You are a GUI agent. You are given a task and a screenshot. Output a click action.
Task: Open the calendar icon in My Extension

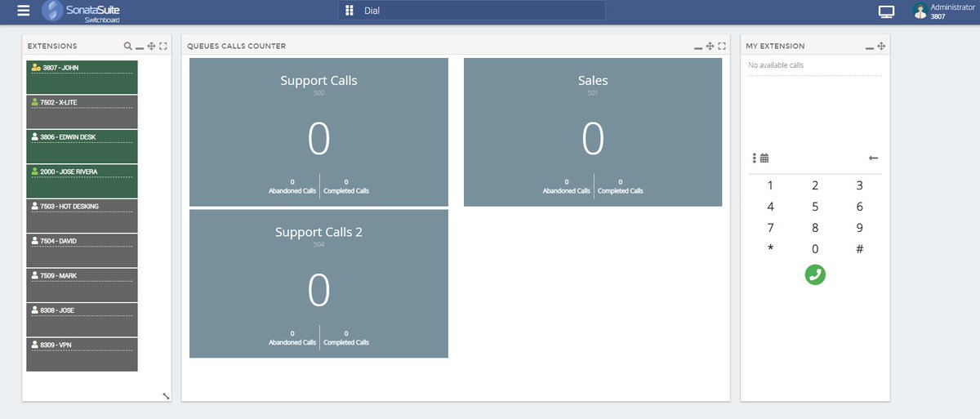tap(765, 158)
